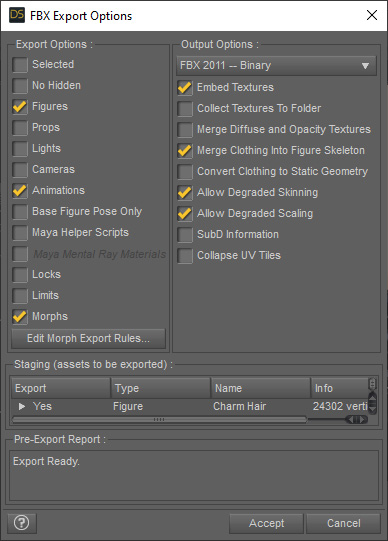Disable Merge Clothing Into Figure Skeleton
Screen dimensions: 388x541
pos(185,151)
